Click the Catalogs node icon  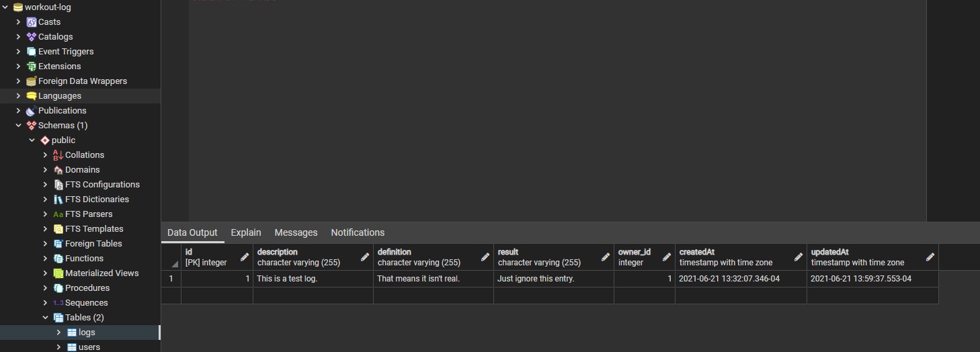31,37
